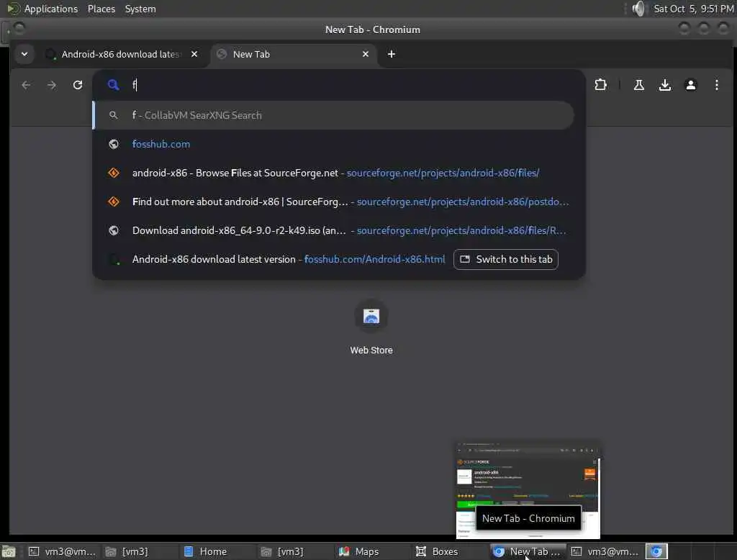Select the New Tab tab

coord(294,54)
